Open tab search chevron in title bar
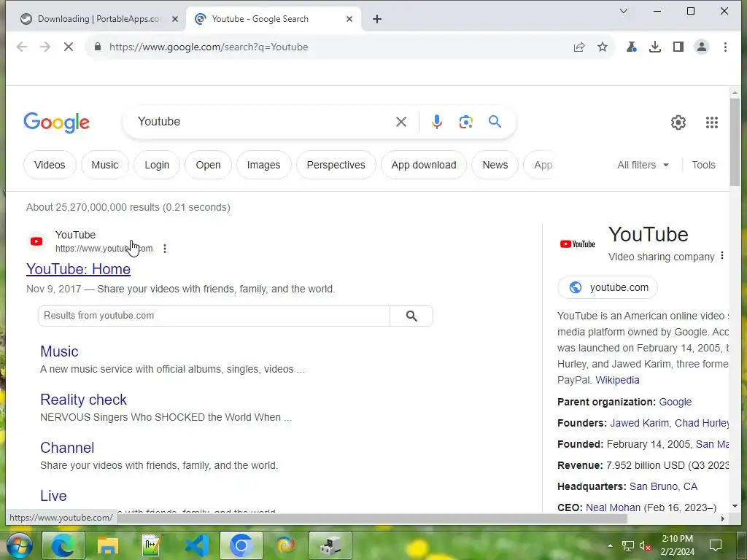This screenshot has width=747, height=560. [x=624, y=11]
